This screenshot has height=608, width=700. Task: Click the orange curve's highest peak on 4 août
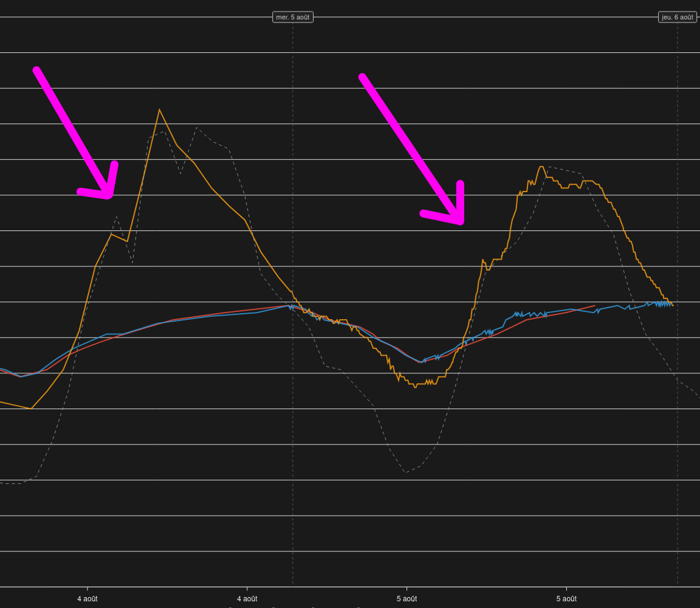(x=159, y=109)
